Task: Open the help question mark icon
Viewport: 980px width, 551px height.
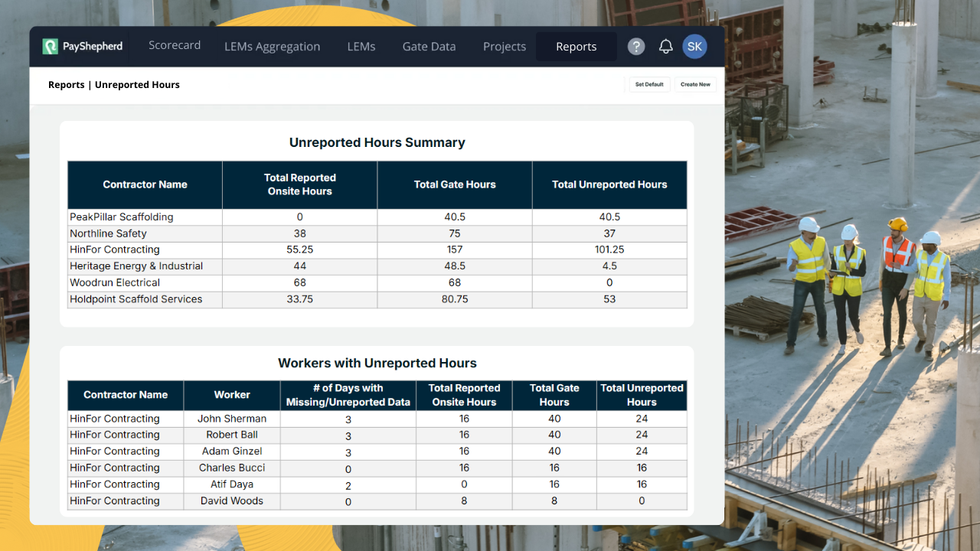Action: (636, 47)
